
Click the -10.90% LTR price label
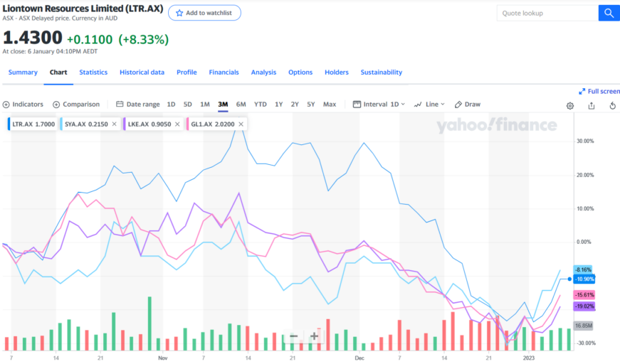point(584,279)
